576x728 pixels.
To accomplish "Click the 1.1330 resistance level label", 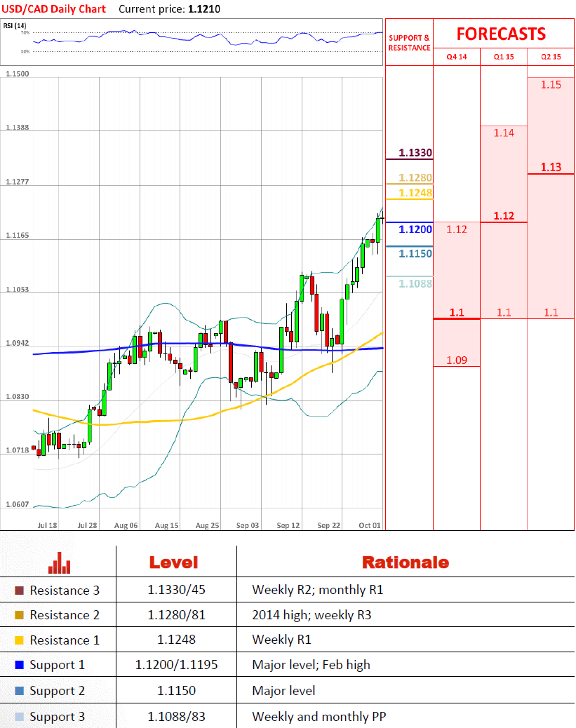I will [415, 153].
